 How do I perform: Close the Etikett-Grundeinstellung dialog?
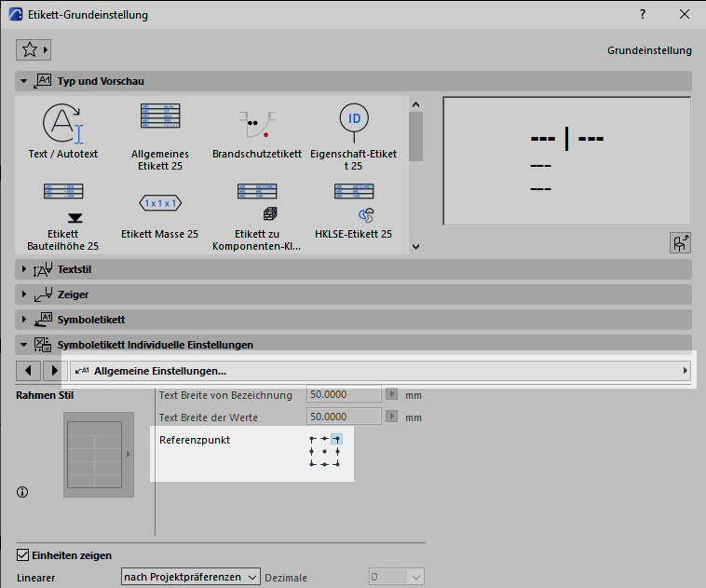point(685,14)
